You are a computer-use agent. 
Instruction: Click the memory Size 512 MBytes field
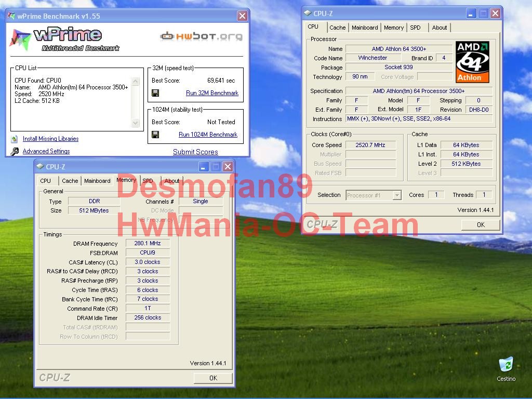tap(94, 210)
